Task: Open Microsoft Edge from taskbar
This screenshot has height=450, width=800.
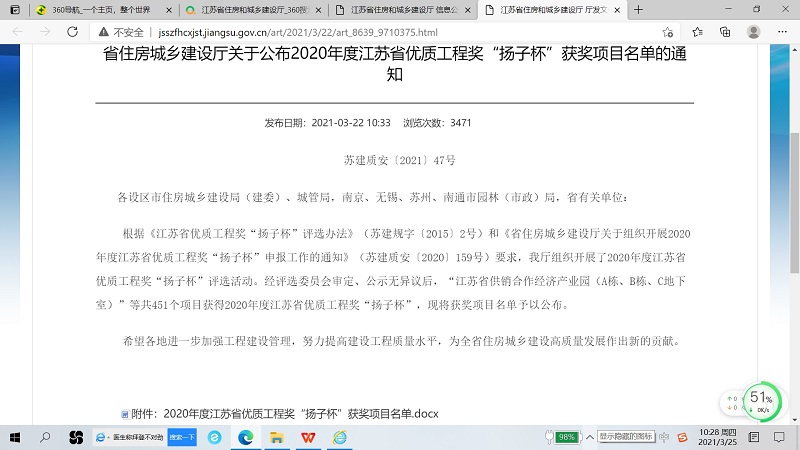Action: [x=245, y=437]
